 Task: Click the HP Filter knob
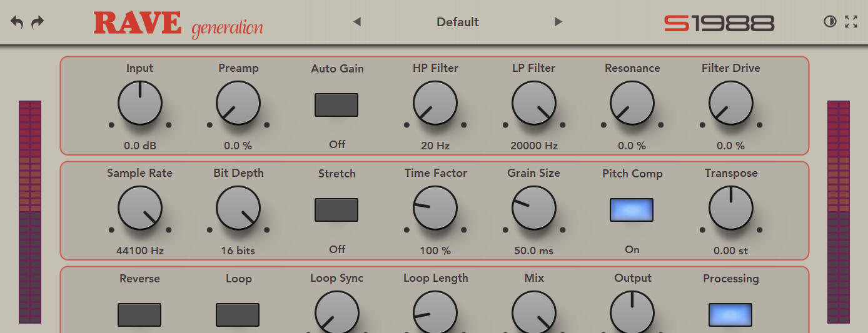pos(435,103)
